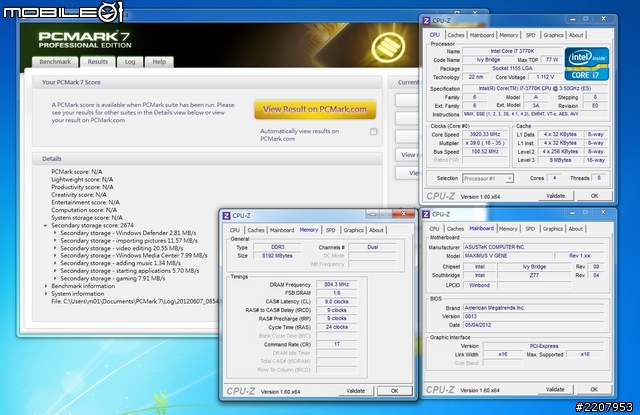
Task: Click the 'Entertainment score: N/A' line
Action: point(85,202)
